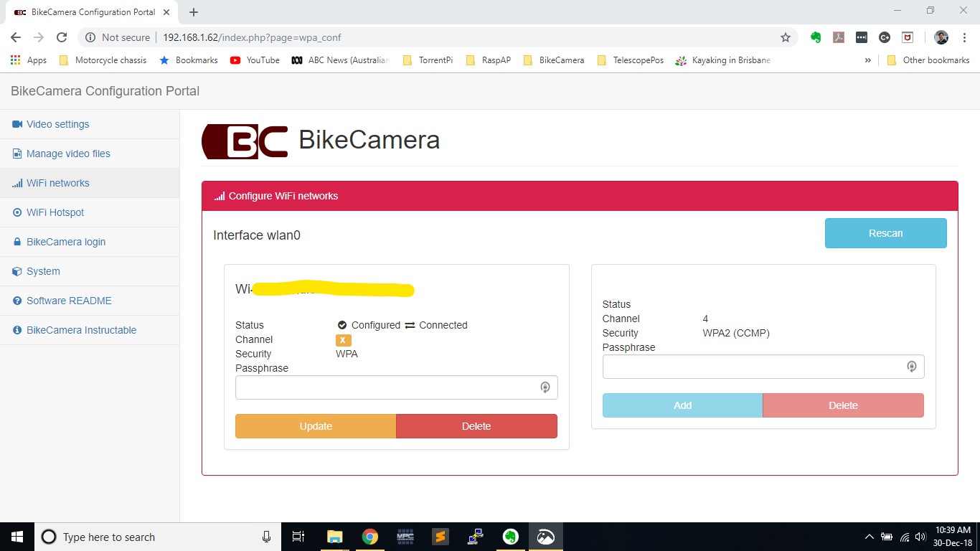Viewport: 980px width, 551px height.
Task: Click the taskbar microphone icon
Action: coord(266,537)
